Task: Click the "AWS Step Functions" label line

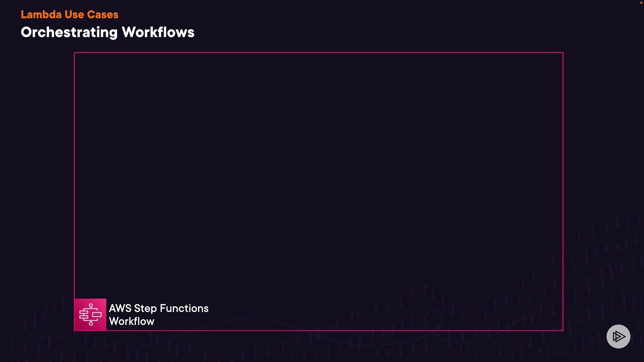Action: [158, 308]
